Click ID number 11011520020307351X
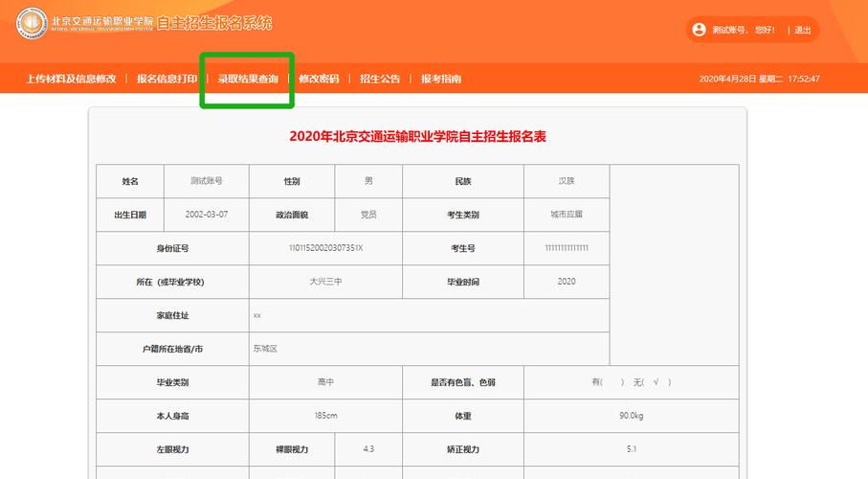Screen dimensions: 868x479 pyautogui.click(x=326, y=248)
